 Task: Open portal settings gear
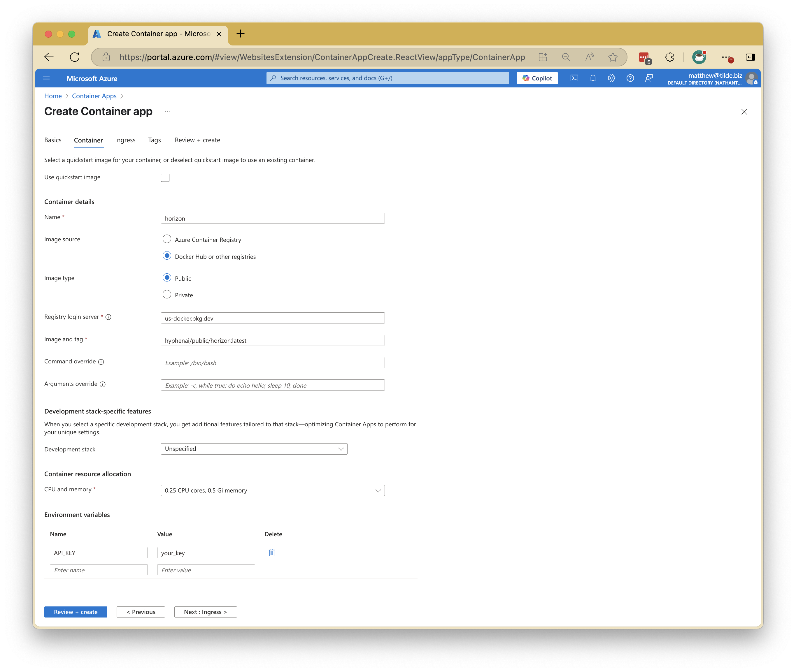point(611,78)
